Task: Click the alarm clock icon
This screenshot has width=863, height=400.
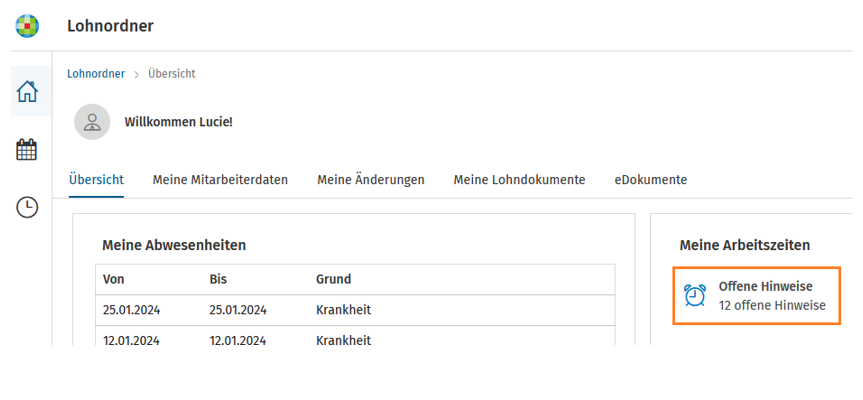Action: pos(695,295)
